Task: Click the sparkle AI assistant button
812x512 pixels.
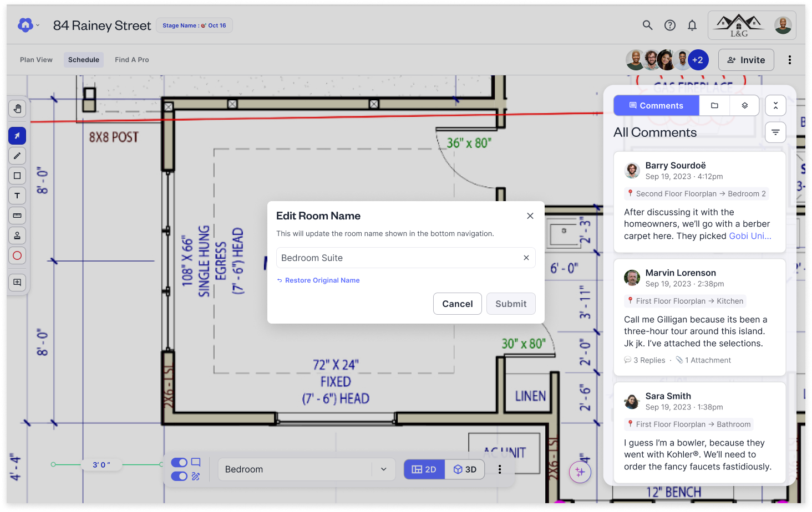Action: click(x=580, y=472)
